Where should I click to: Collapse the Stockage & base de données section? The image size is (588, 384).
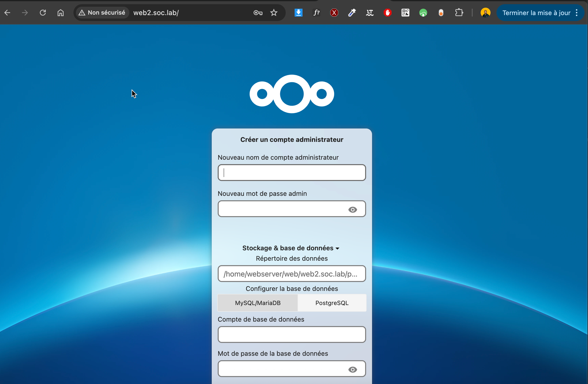(291, 248)
